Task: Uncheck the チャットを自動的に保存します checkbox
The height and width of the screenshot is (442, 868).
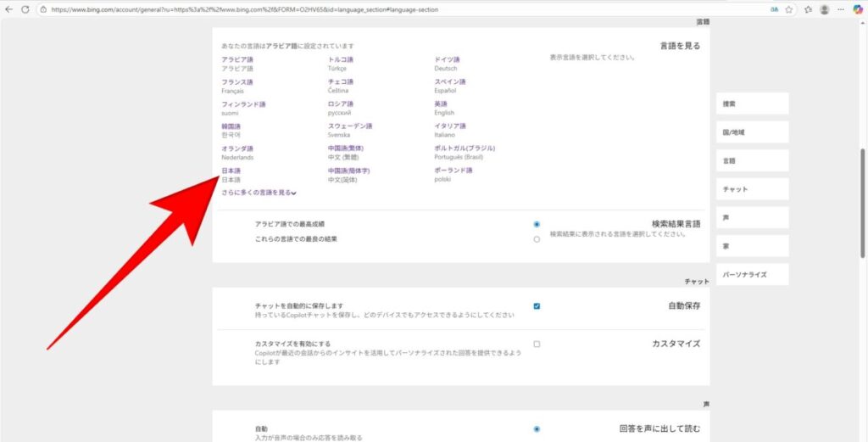Action: [537, 306]
